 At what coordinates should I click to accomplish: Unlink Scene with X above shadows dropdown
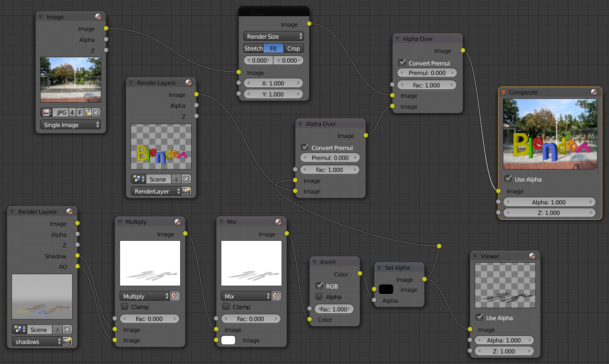[x=67, y=330]
